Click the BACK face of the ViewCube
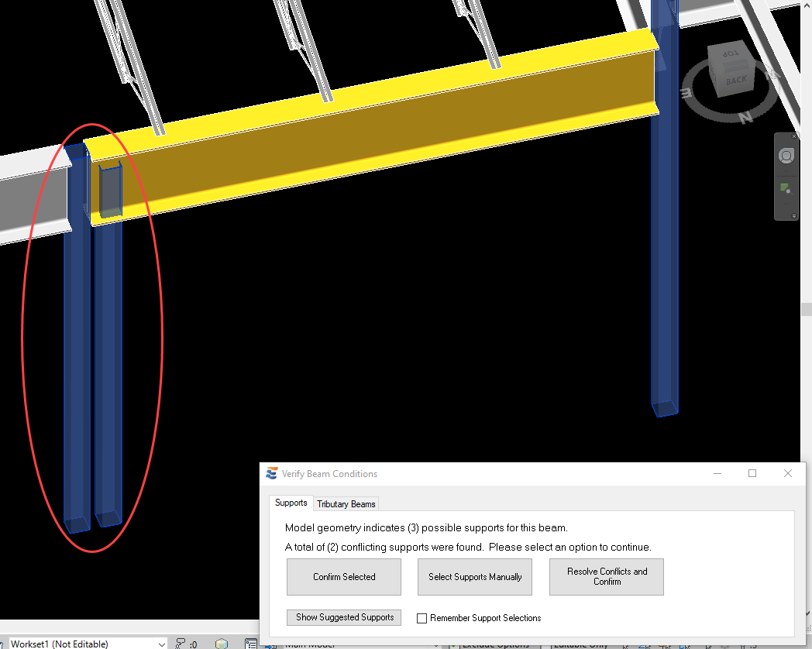The image size is (812, 649). 735,80
